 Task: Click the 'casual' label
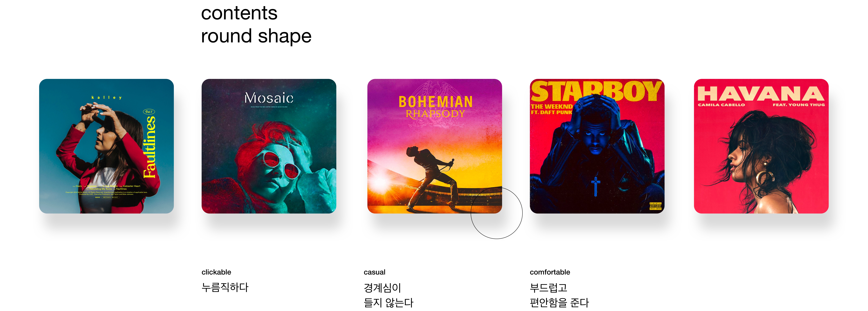(374, 272)
